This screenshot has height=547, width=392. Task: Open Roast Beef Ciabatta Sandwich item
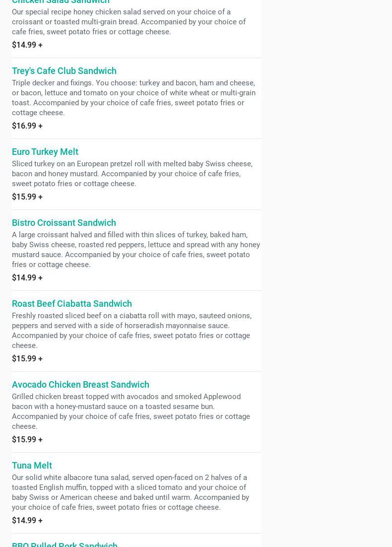click(72, 303)
